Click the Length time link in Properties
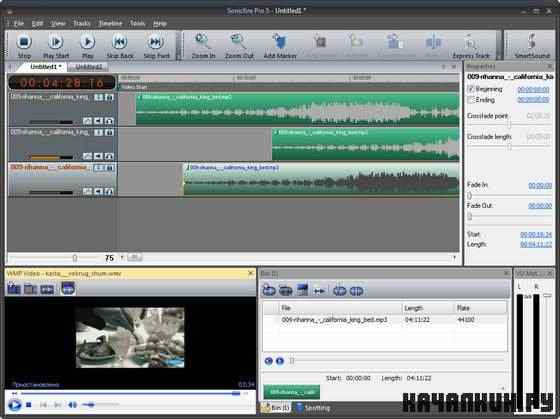This screenshot has width=560, height=419. [536, 244]
